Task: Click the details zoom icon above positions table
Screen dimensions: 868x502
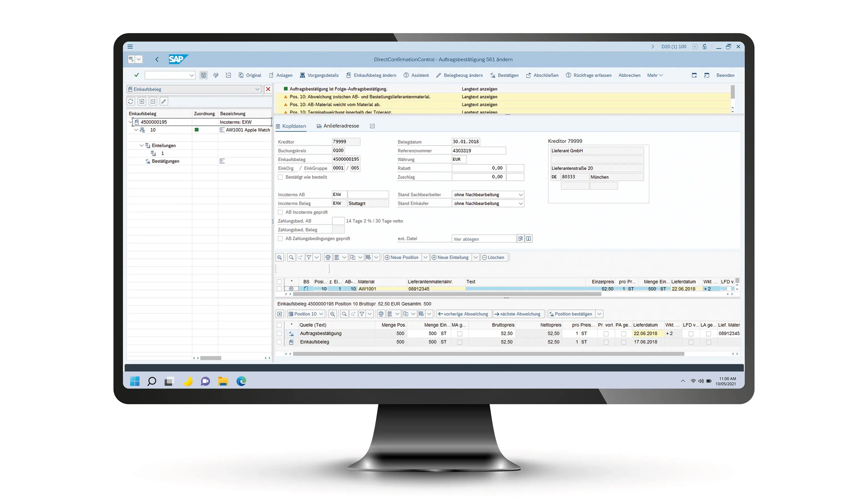Action: click(x=280, y=257)
